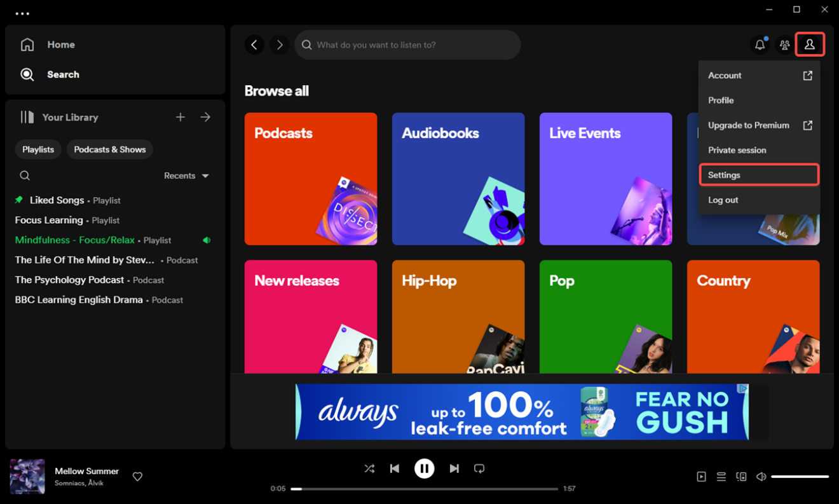839x504 pixels.
Task: Start a Private session
Action: (x=760, y=150)
